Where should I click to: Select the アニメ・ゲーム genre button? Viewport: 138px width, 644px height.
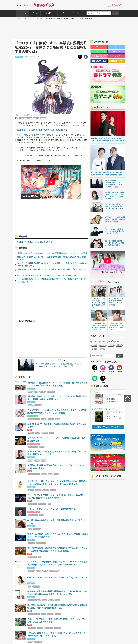pyautogui.click(x=99, y=52)
